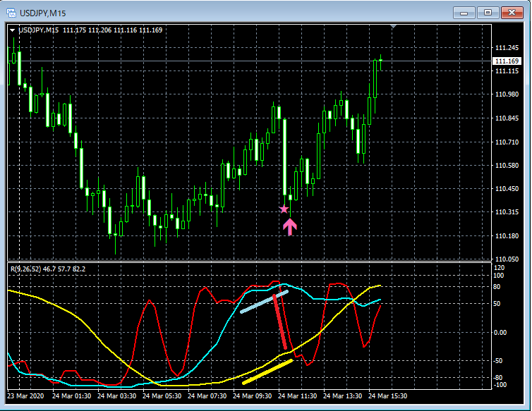Expand the triangle menu beside USDJPY,M15 label
This screenshot has width=532, height=411.
(x=12, y=30)
